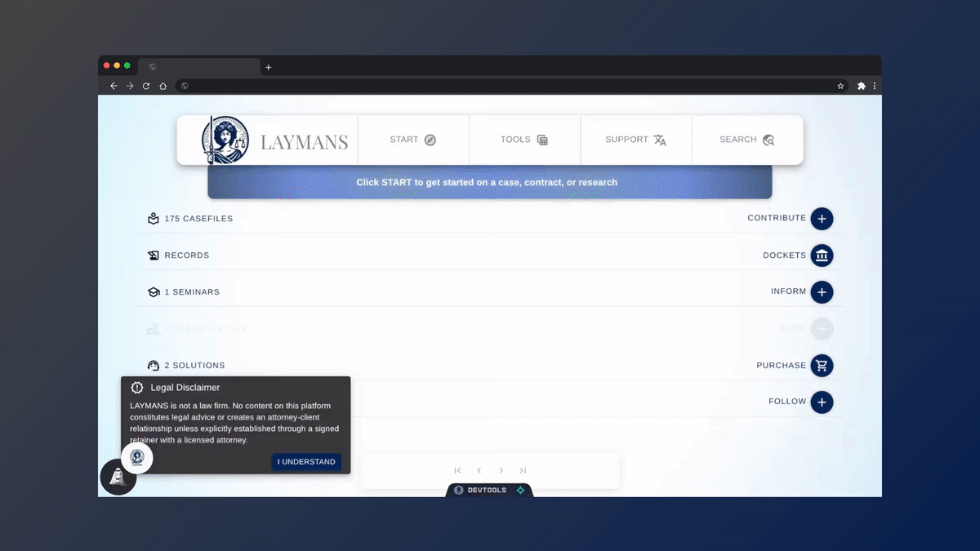Open the TOOLS menu item

pyautogui.click(x=524, y=140)
